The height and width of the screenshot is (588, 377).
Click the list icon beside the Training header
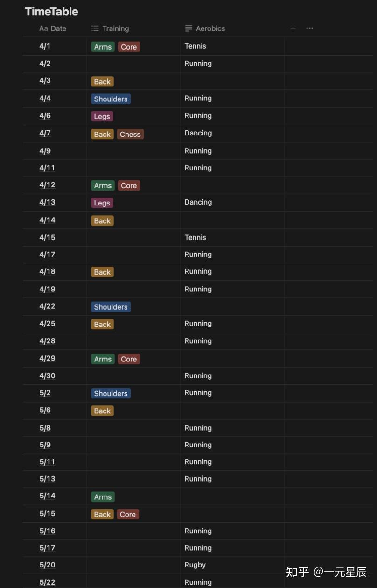click(95, 28)
